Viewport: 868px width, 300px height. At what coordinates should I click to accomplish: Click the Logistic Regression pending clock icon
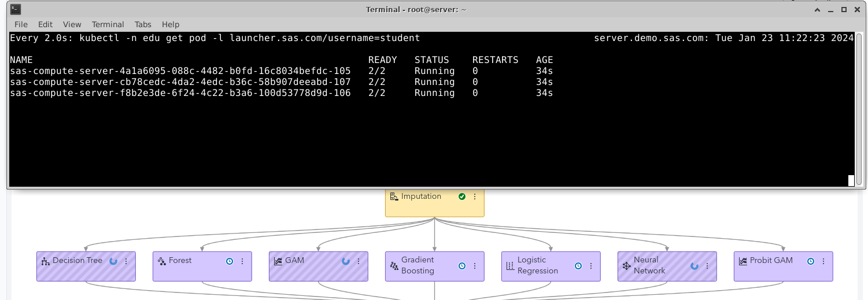point(578,266)
